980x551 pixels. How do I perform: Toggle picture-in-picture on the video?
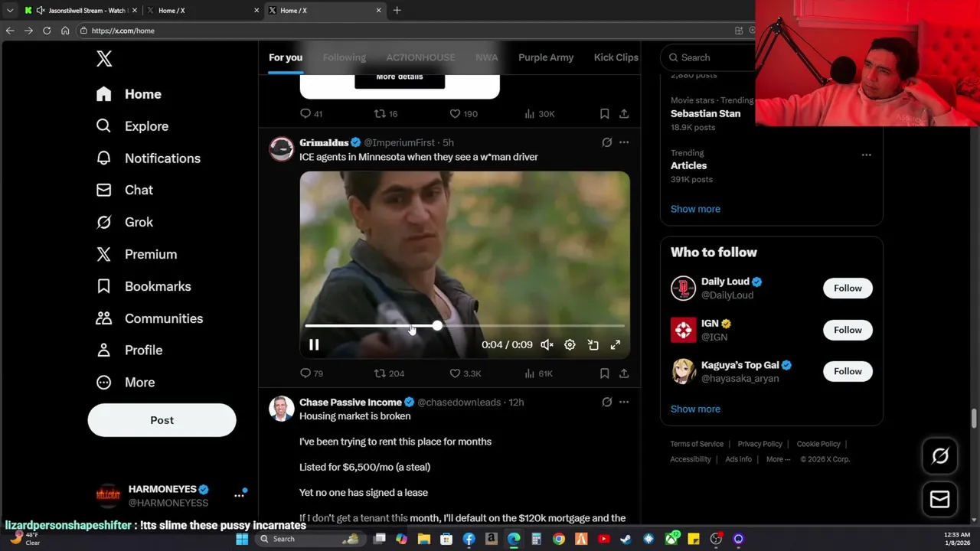pos(593,345)
